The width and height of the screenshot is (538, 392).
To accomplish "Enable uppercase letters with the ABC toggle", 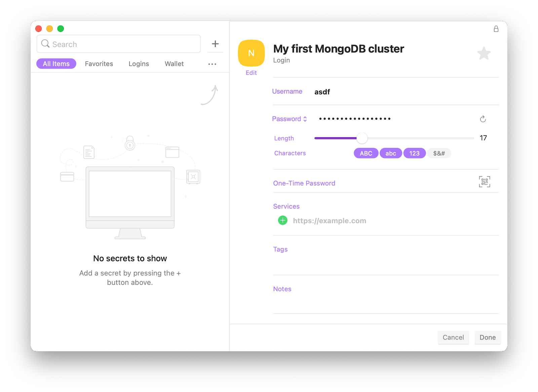I will [366, 153].
